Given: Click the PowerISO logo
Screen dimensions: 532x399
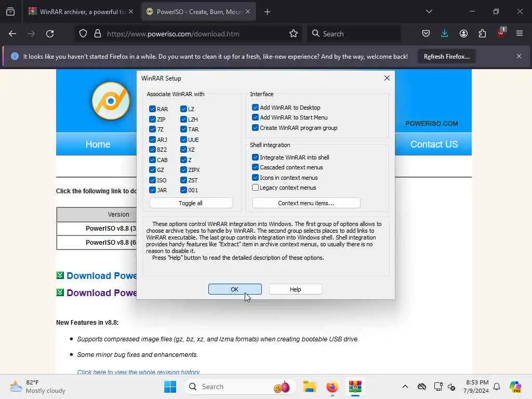Looking at the screenshot, I should pyautogui.click(x=111, y=101).
